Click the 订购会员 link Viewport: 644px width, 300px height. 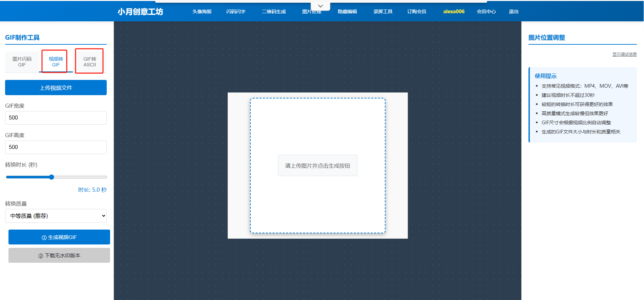[x=417, y=12]
